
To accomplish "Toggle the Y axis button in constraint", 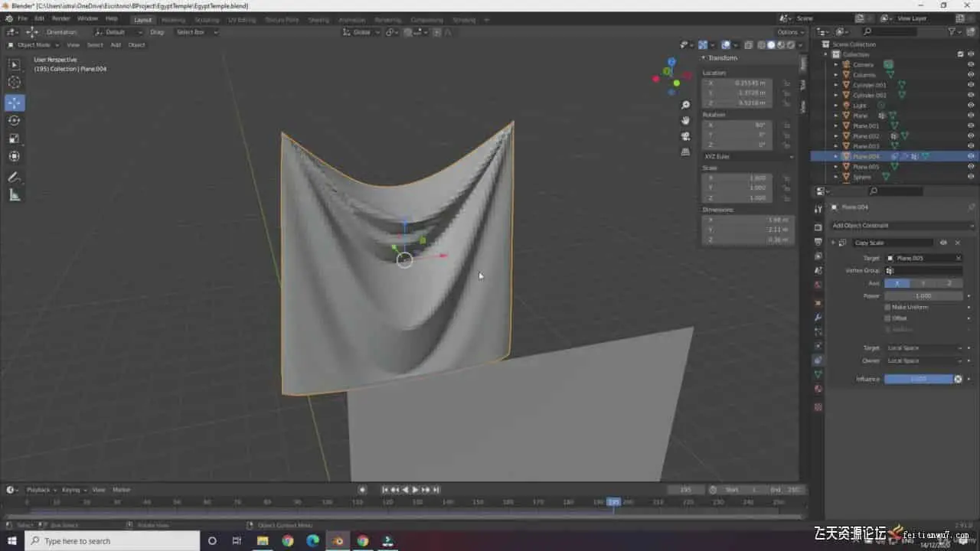I will click(923, 283).
